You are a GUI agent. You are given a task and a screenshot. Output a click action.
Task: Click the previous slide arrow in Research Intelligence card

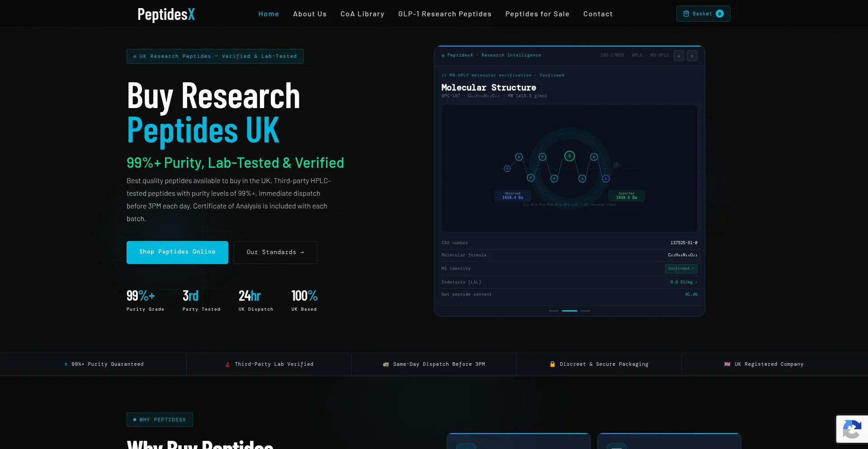[679, 56]
